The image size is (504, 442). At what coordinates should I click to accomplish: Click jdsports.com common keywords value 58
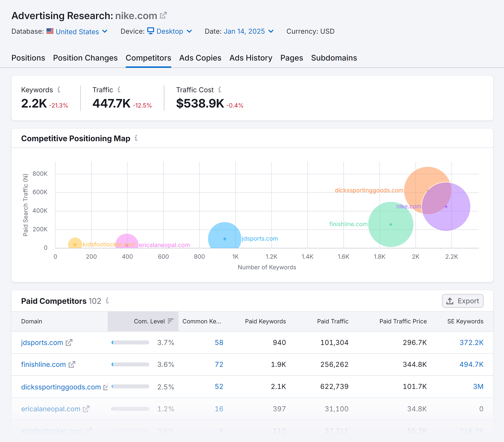[x=219, y=342]
